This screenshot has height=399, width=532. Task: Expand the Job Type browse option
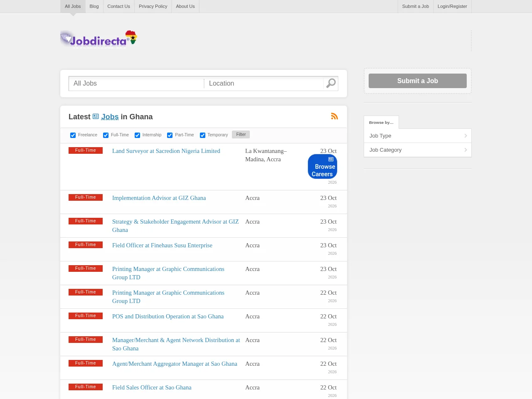pyautogui.click(x=418, y=136)
